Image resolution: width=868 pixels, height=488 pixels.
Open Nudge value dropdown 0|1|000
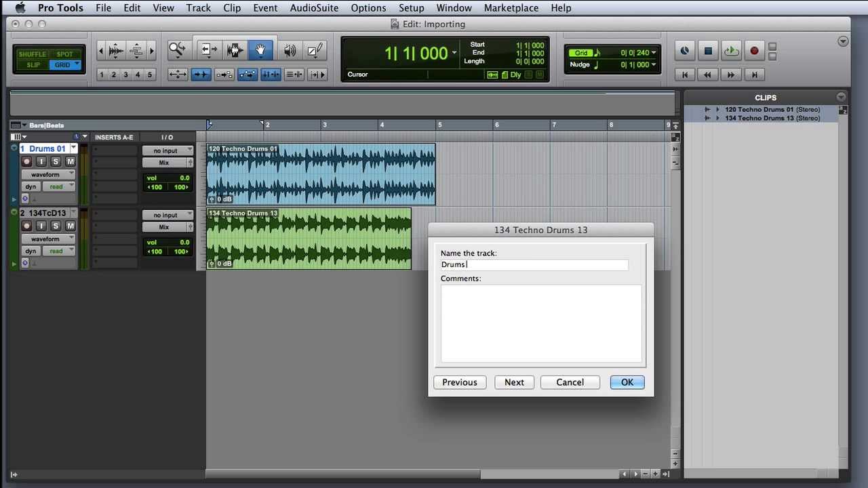tap(654, 65)
